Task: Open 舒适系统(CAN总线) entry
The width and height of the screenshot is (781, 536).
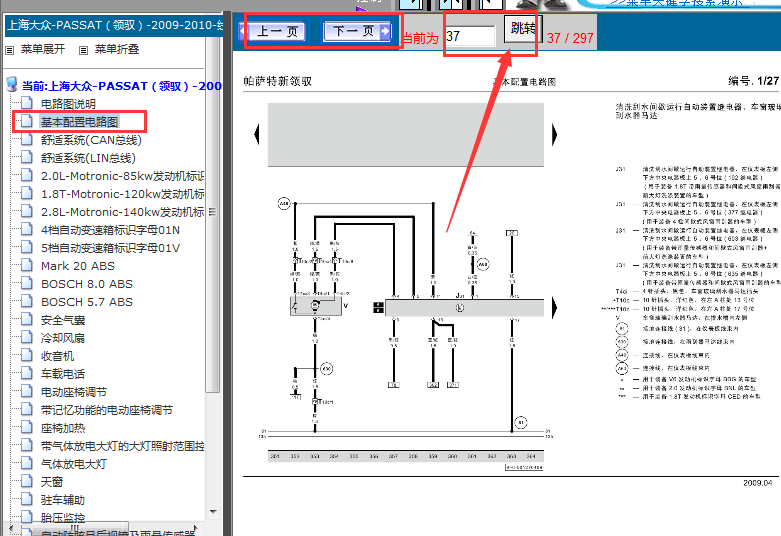Action: pyautogui.click(x=91, y=140)
